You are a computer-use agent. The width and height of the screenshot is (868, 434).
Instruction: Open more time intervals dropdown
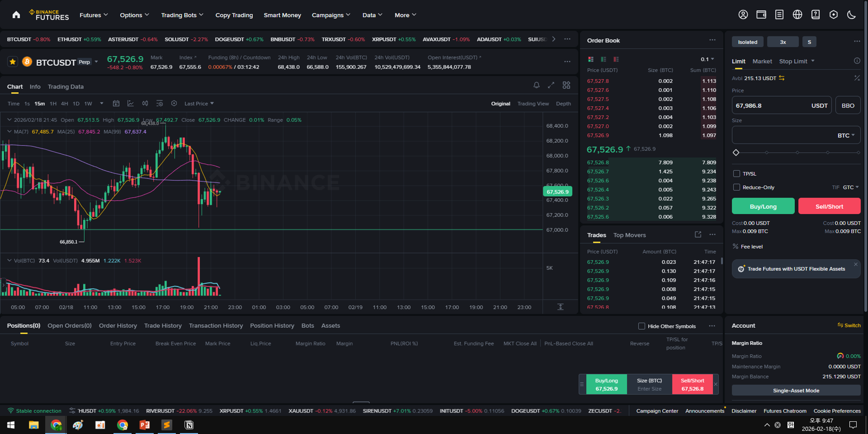point(102,103)
